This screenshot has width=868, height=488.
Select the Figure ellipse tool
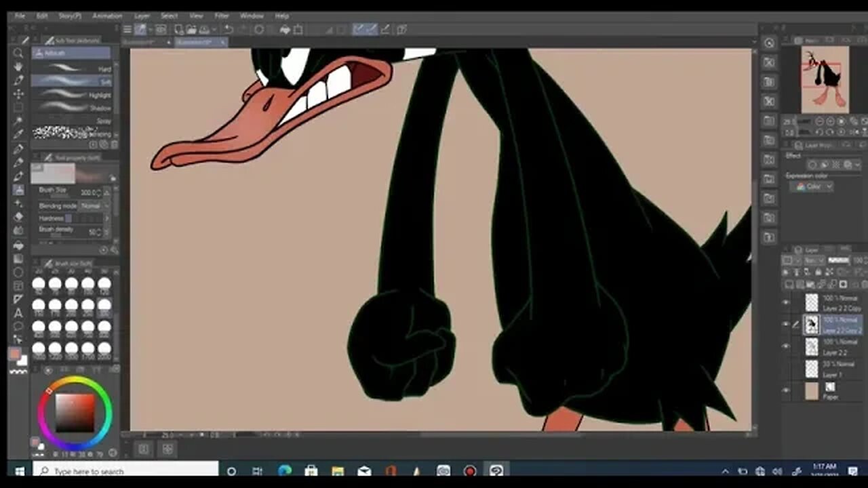tap(18, 272)
